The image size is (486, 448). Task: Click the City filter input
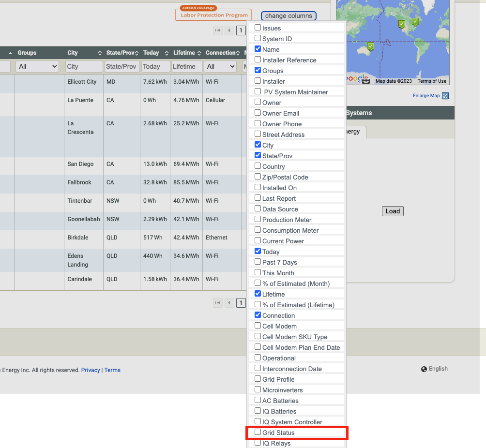(x=84, y=67)
